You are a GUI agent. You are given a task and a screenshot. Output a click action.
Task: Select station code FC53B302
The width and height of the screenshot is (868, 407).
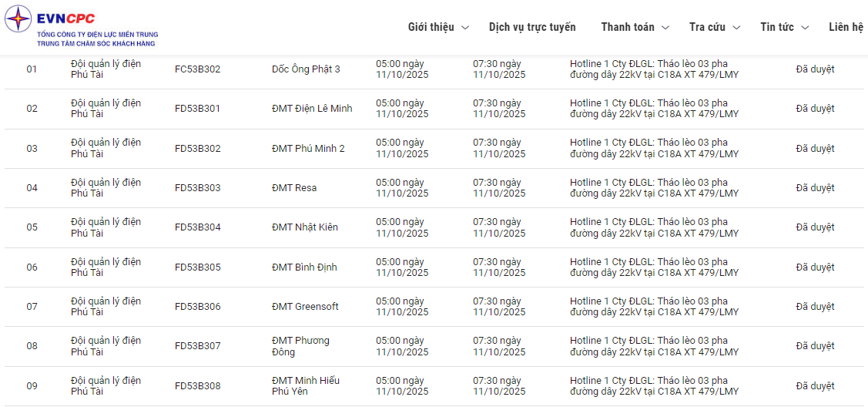197,69
